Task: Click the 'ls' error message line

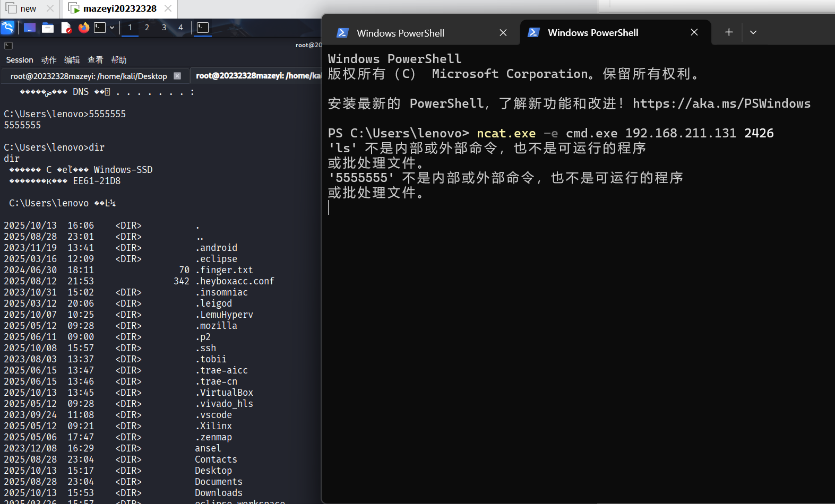Action: (487, 148)
